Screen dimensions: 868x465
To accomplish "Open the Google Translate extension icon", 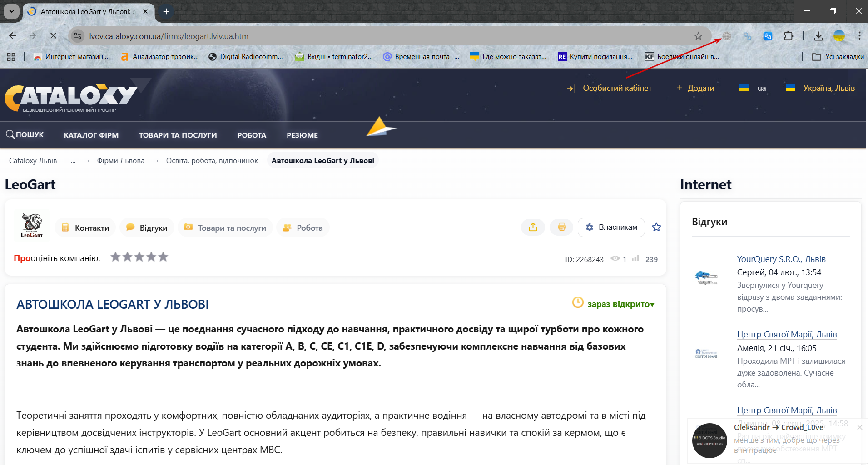I will pos(768,36).
